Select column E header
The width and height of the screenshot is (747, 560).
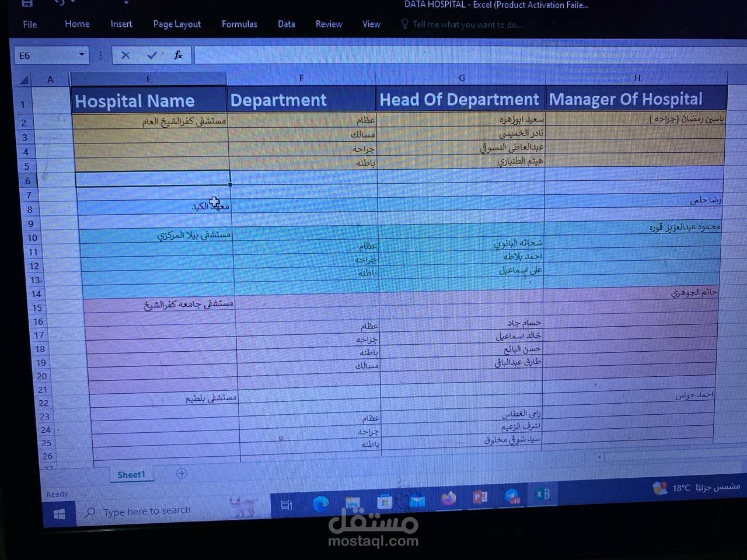[x=149, y=79]
